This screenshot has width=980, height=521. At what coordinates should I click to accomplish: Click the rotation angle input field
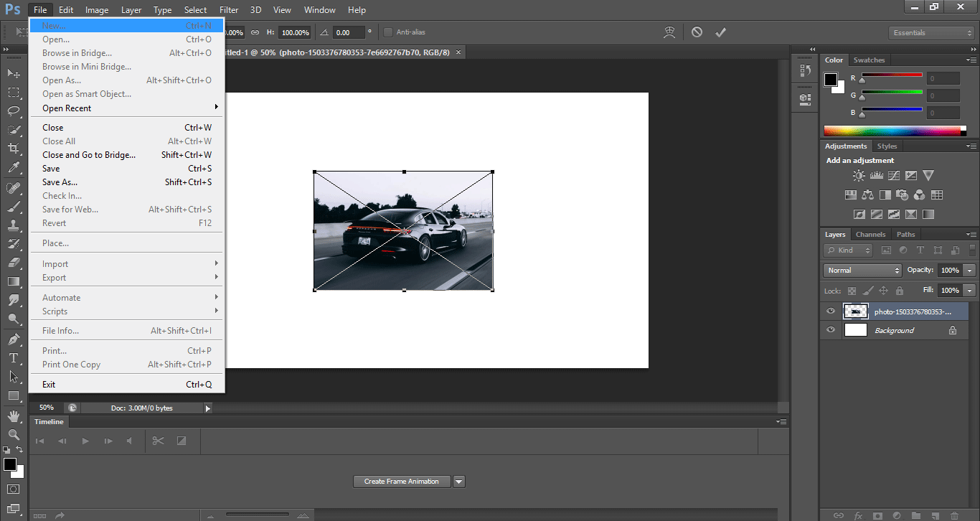click(349, 32)
